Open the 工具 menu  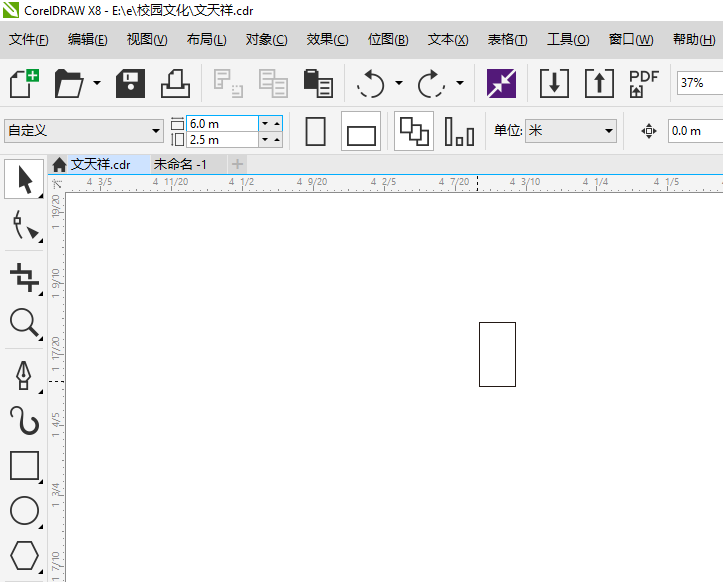pos(568,40)
